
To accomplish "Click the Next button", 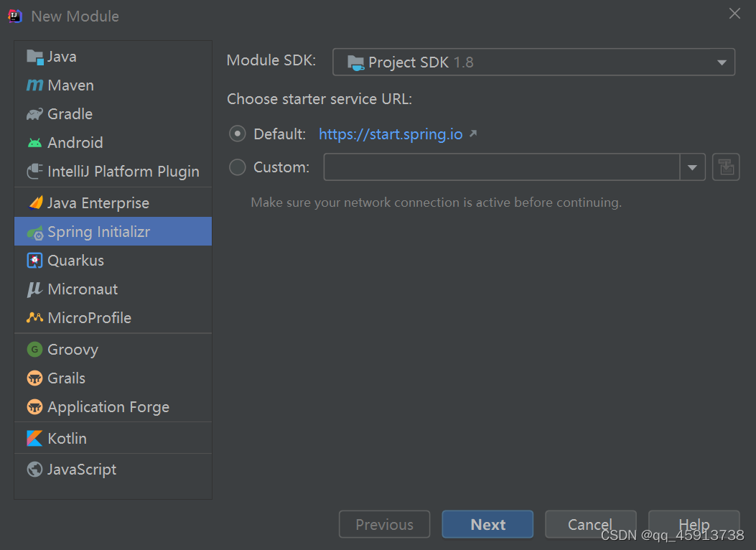I will click(487, 524).
